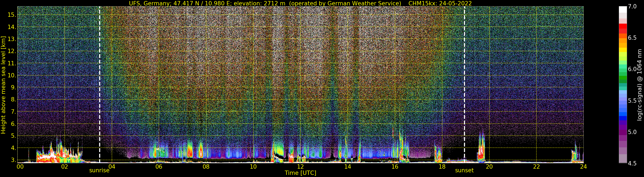The height and width of the screenshot is (177, 644).
Task: Select the sunrise dashed white vertical marker line
Action: pos(100,84)
